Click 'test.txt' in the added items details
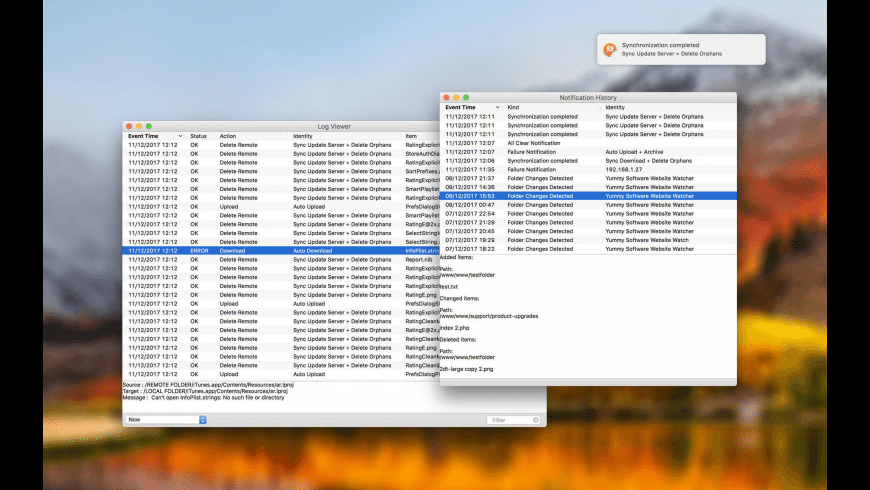Screen dimensions: 870x490 click(449, 287)
